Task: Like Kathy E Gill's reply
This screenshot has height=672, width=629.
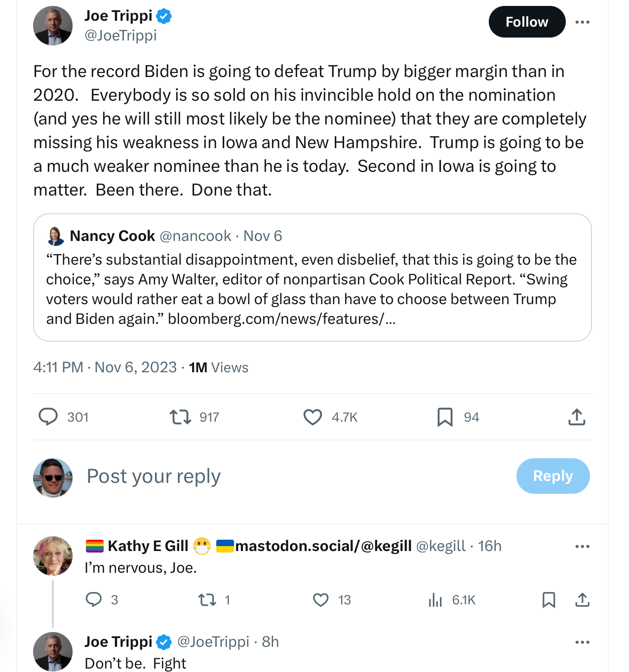Action: [x=321, y=600]
